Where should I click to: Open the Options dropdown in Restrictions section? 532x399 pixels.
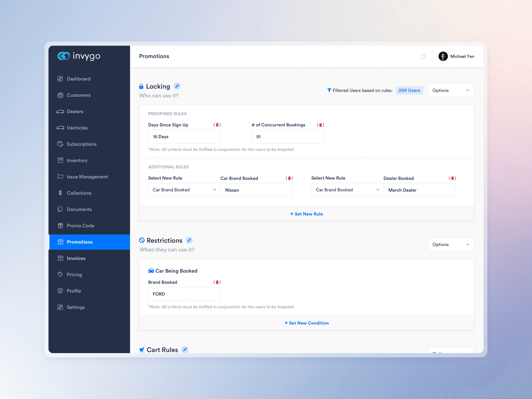451,244
